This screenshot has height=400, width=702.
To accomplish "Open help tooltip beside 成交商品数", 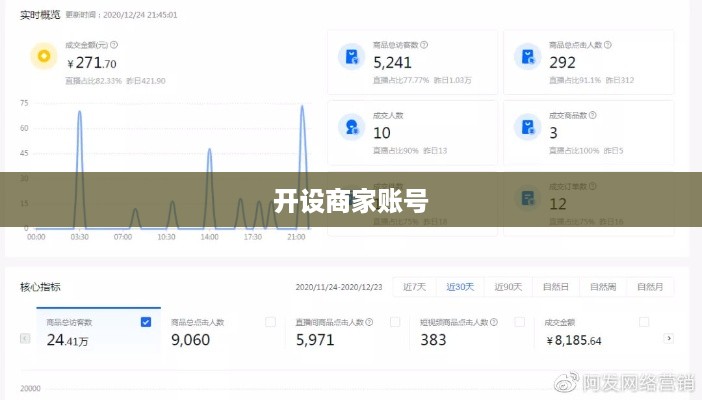I will tap(593, 115).
